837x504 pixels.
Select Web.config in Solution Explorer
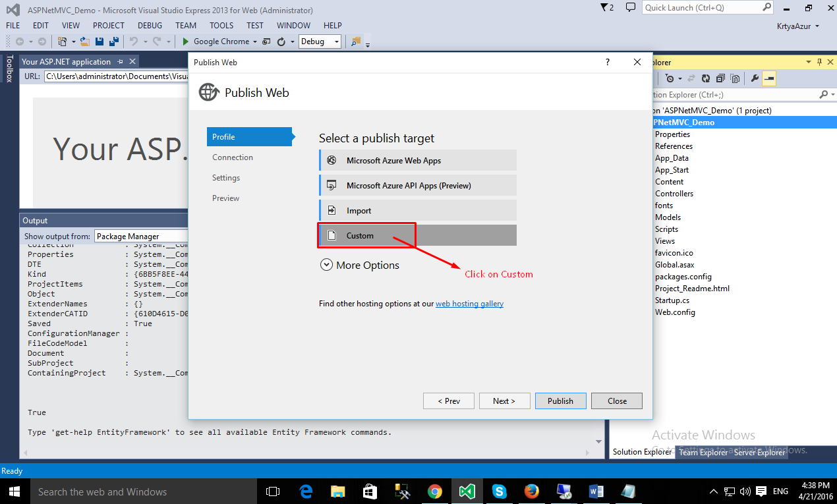pos(675,312)
